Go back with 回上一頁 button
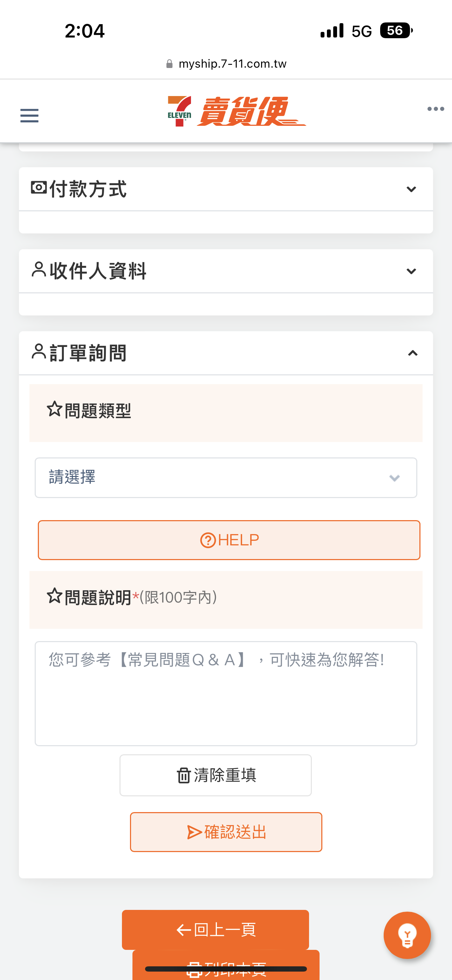 215,930
